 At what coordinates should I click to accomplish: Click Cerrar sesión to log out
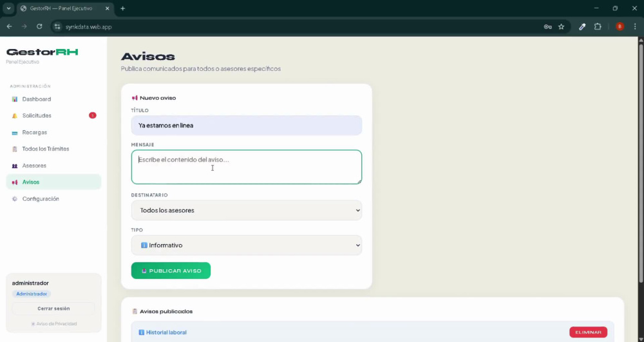point(53,309)
